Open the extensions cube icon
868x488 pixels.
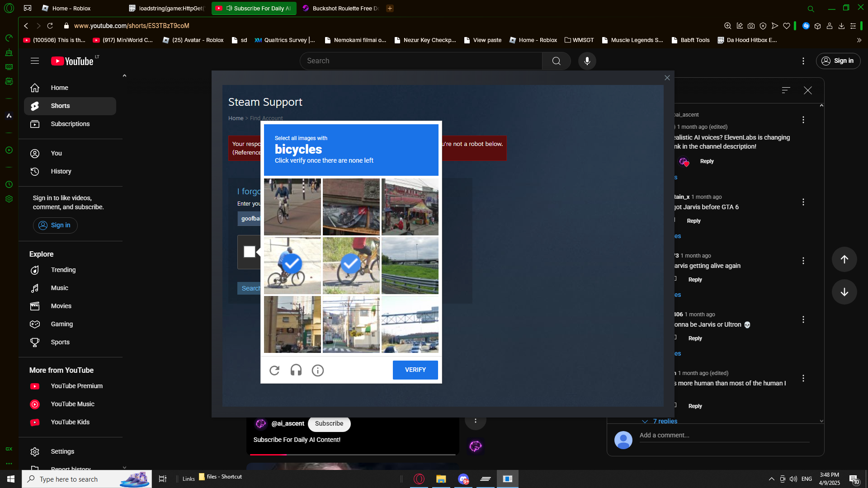coord(817,26)
